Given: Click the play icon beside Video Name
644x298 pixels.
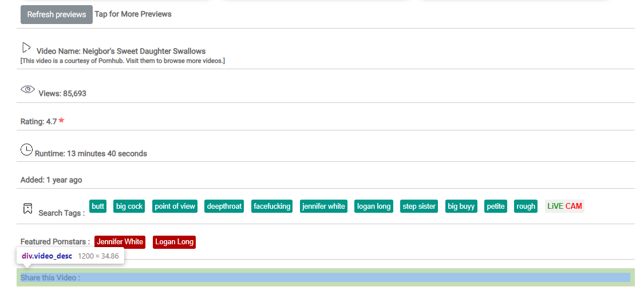Looking at the screenshot, I should 26,47.
